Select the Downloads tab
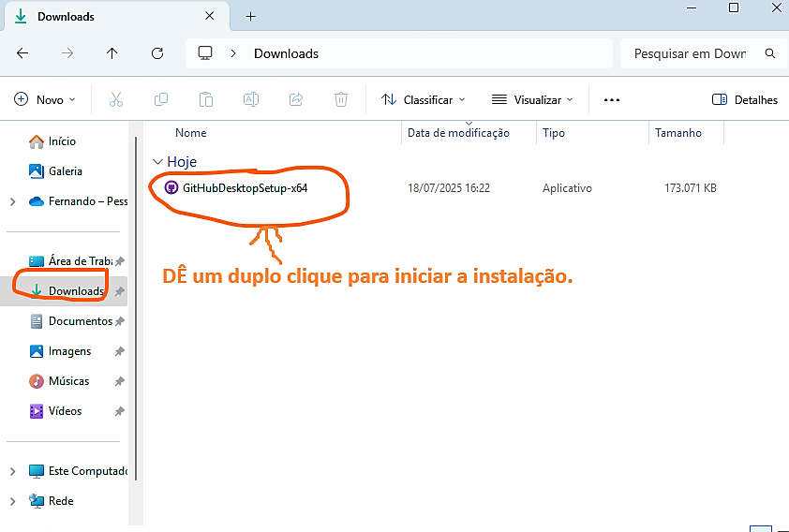Screen dimensions: 789x532 tap(112, 17)
